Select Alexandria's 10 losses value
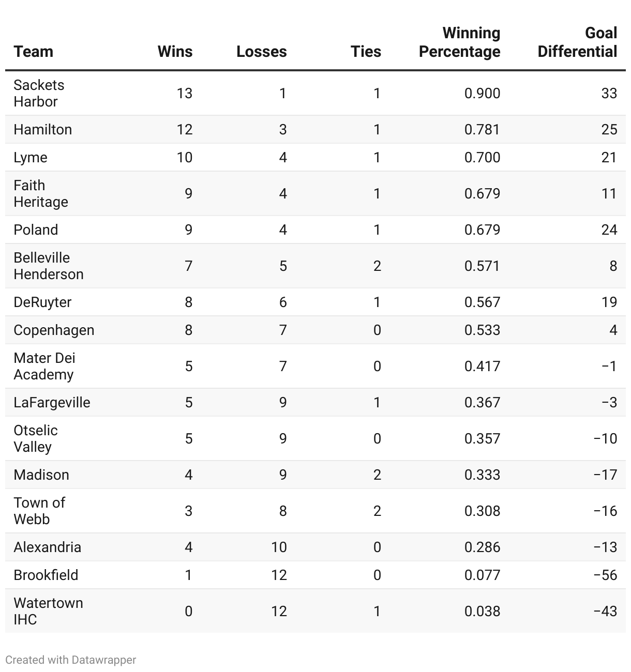The image size is (631, 672). [x=279, y=547]
